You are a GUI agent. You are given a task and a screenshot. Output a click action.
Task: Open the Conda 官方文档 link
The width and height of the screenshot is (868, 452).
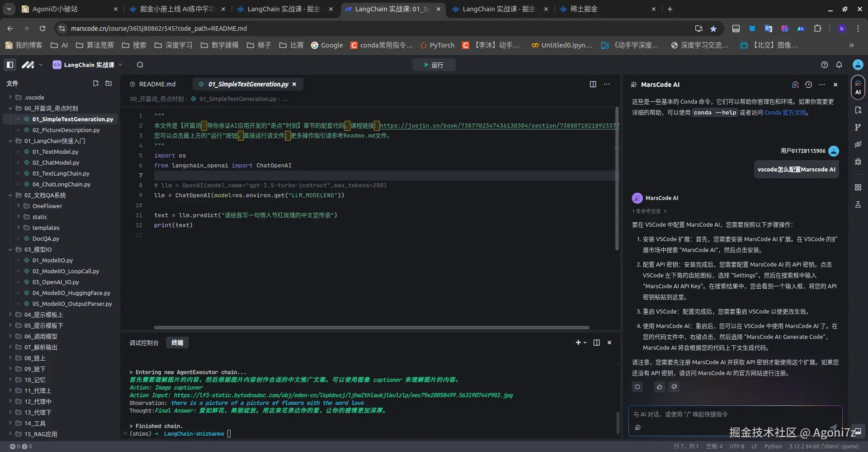pos(785,113)
